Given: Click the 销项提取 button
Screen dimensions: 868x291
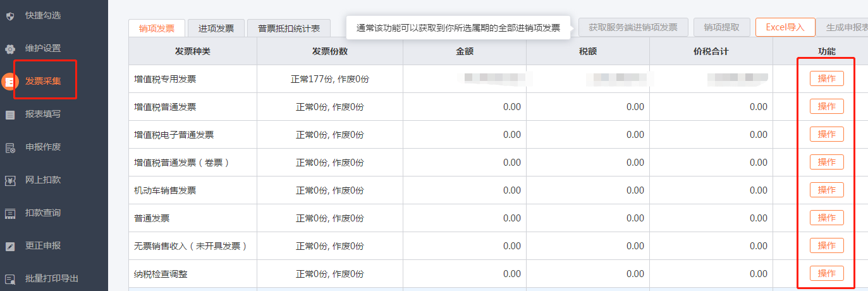Looking at the screenshot, I should coord(721,27).
